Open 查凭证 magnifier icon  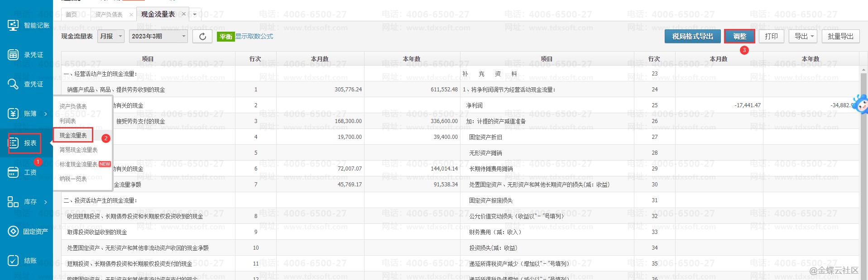coord(13,84)
